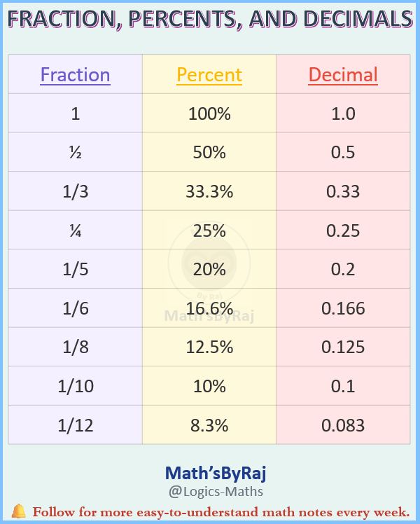
Task: Select the ½ fraction cell
Action: tap(76, 152)
